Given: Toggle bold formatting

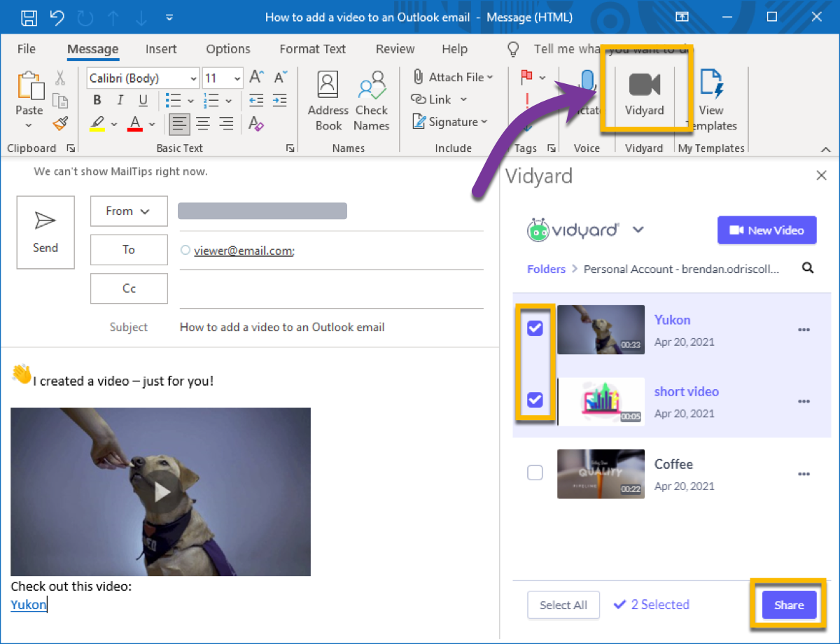Looking at the screenshot, I should (97, 100).
